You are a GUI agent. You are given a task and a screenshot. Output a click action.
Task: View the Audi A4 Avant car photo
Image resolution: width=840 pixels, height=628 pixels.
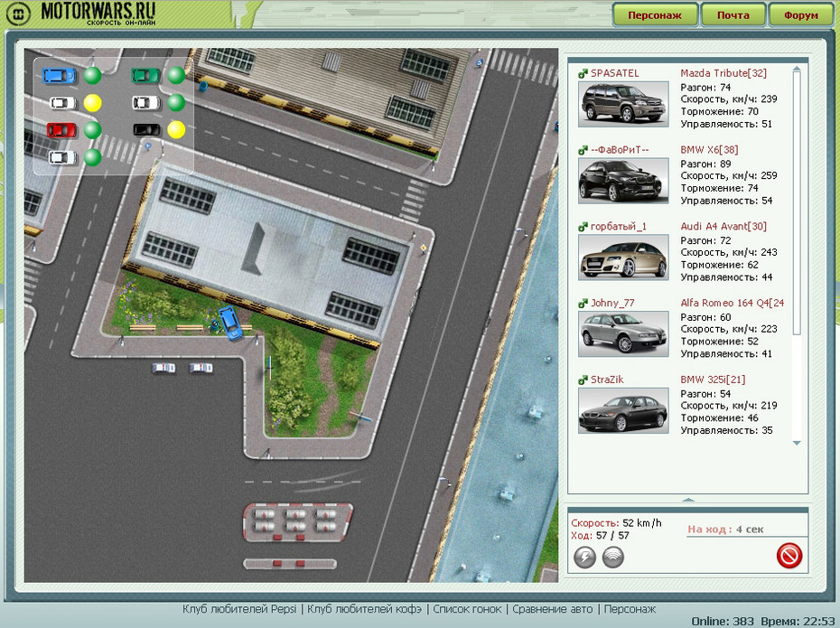623,258
